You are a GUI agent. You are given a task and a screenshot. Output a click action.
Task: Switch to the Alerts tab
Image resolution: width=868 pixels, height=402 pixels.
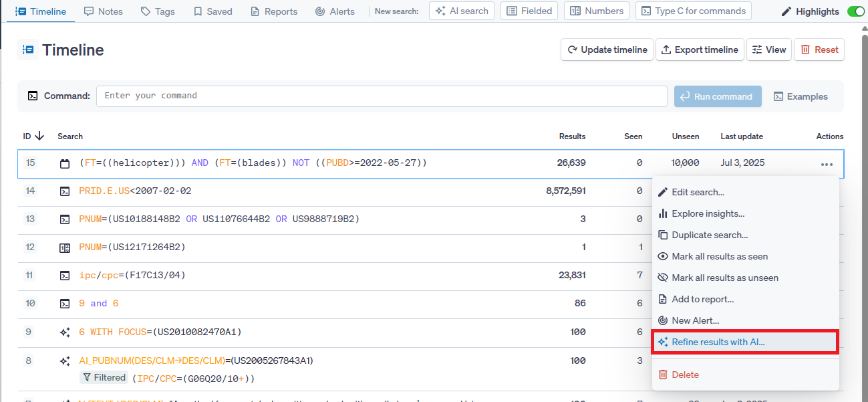pos(335,11)
